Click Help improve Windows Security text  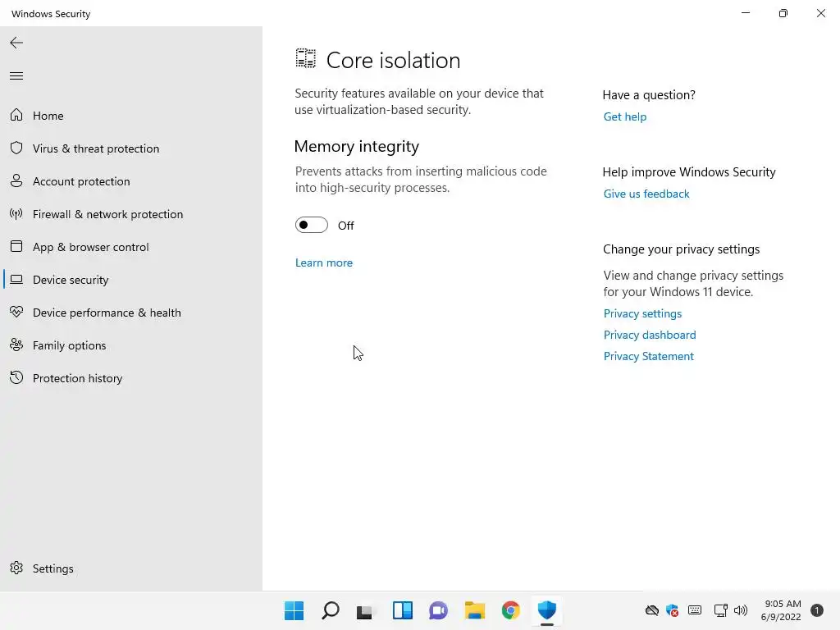point(689,172)
